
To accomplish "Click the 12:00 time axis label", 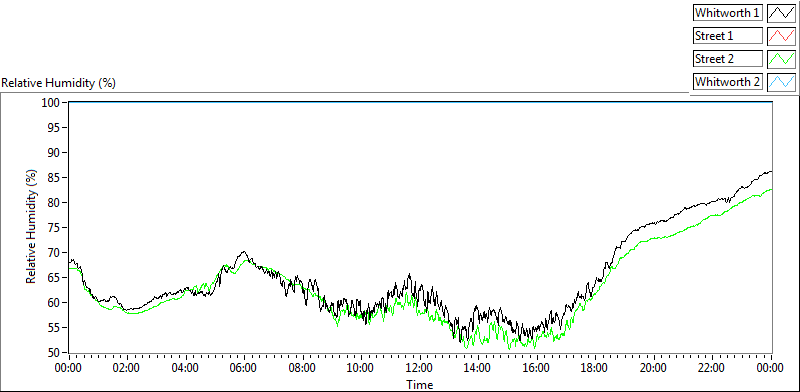I will 420,368.
